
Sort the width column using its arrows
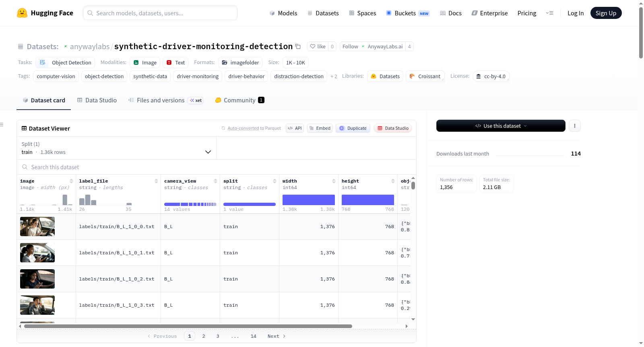[334, 181]
